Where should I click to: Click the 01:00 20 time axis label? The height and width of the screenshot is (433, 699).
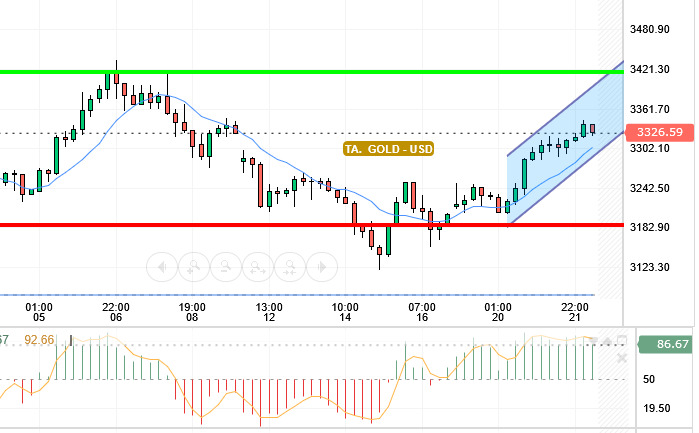(x=498, y=312)
